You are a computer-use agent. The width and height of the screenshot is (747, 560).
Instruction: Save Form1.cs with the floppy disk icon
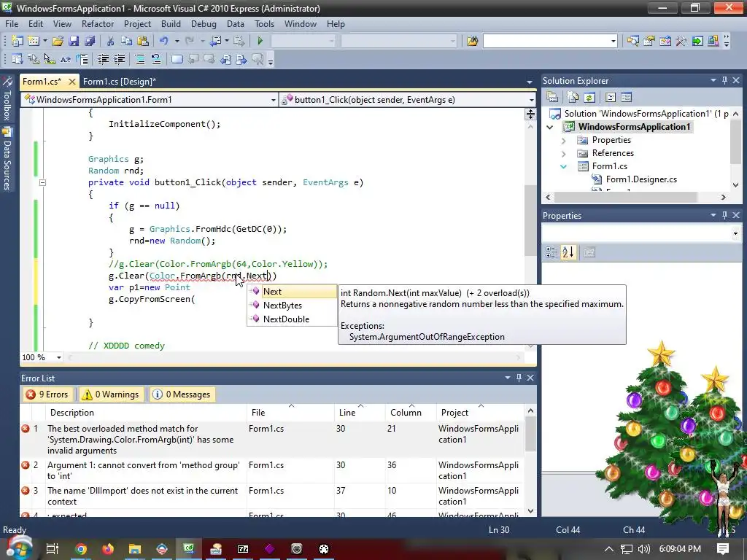pos(74,41)
